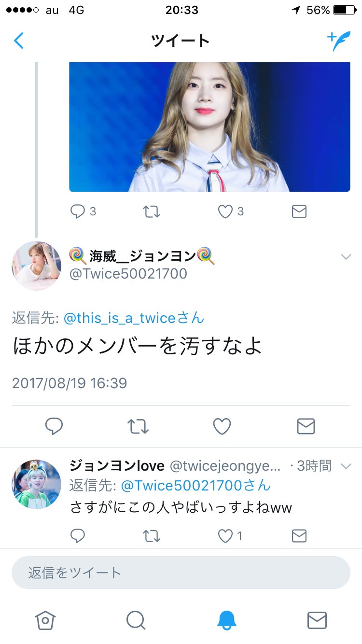The image size is (362, 644).
Task: Like the ほかのメンバーを汚すなよ tweet
Action: 222,426
